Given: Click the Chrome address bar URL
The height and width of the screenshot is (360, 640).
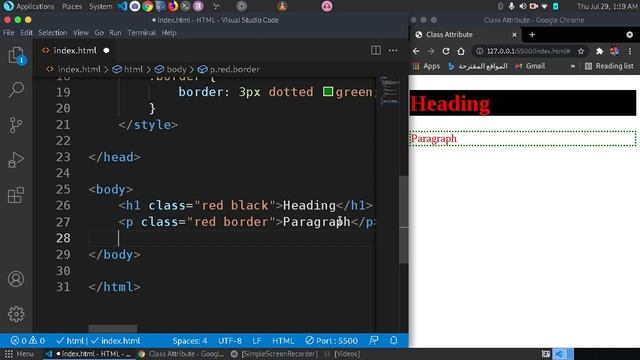Looking at the screenshot, I should 528,51.
